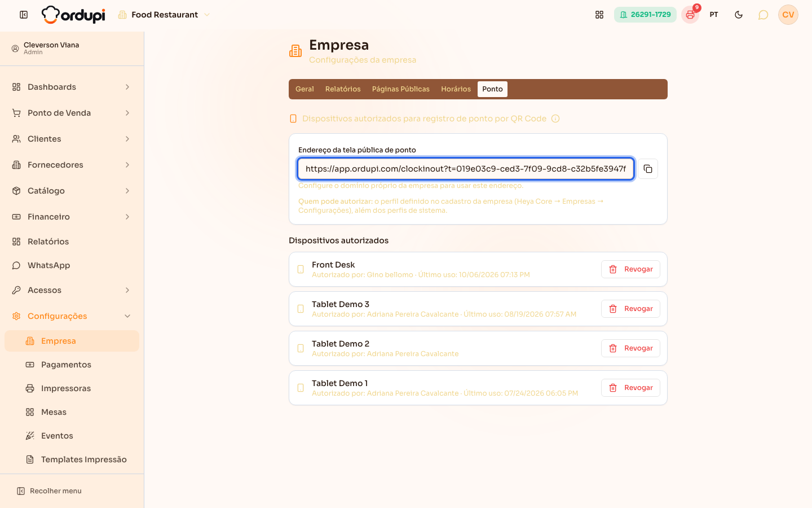
Task: Go to Pagamentos settings
Action: (72, 365)
